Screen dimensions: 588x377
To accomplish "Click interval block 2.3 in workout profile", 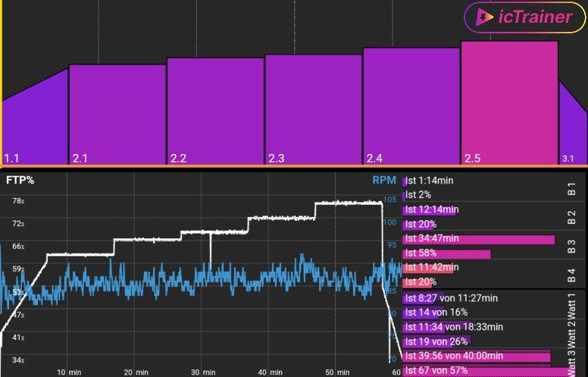I will click(x=313, y=108).
